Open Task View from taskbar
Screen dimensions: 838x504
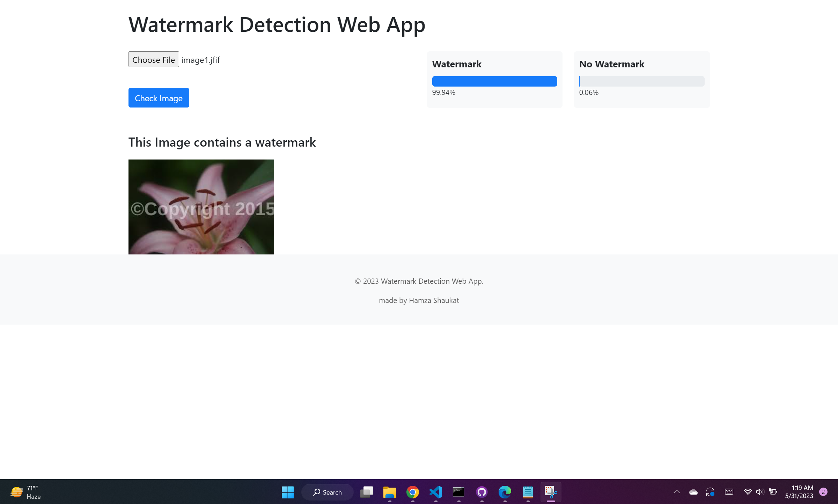366,492
